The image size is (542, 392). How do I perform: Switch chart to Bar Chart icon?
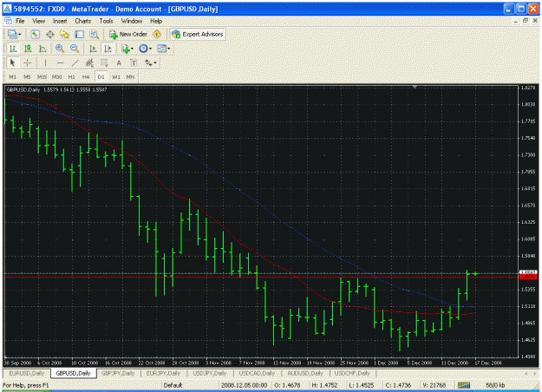point(13,49)
